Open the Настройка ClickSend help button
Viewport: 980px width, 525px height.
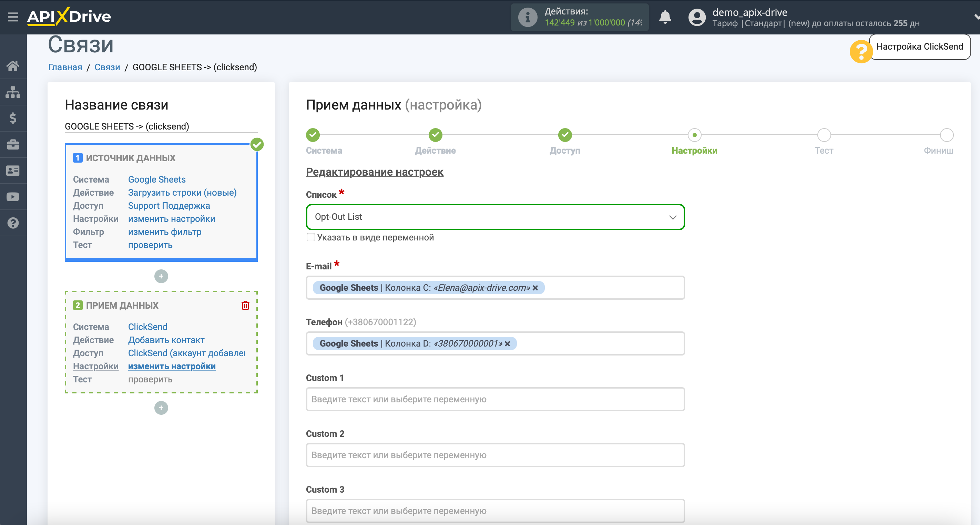(919, 47)
